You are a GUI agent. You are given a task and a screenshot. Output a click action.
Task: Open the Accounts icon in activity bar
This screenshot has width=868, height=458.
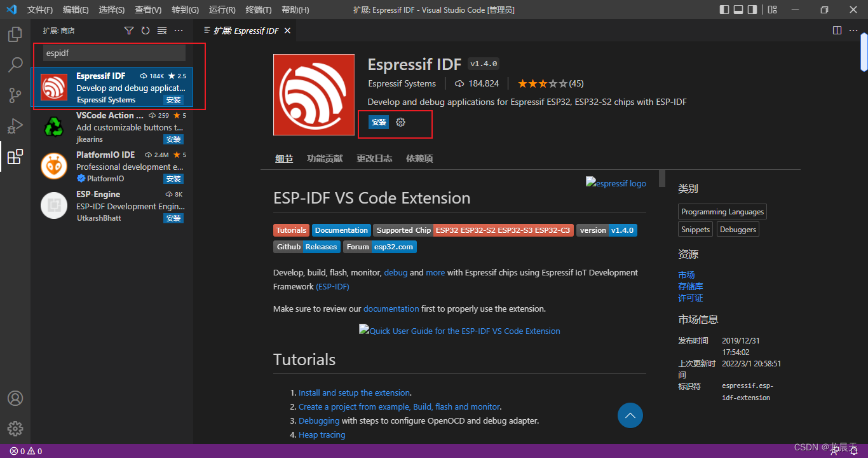point(15,398)
